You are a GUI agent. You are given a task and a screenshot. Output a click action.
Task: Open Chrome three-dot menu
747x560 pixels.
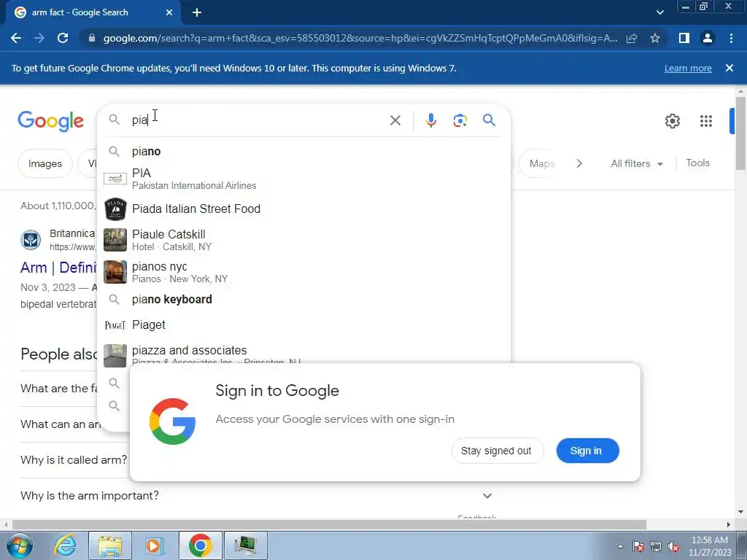point(731,38)
